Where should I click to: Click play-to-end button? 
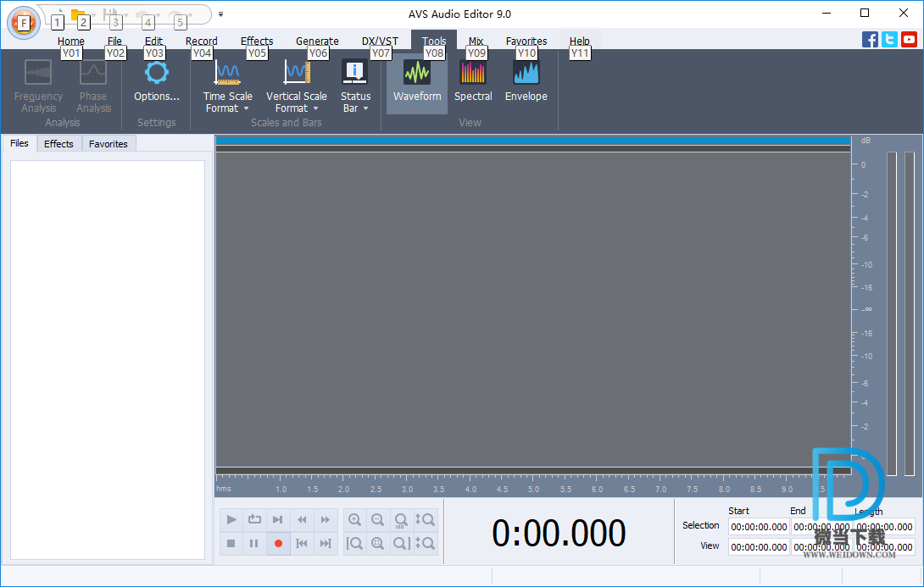coord(277,519)
